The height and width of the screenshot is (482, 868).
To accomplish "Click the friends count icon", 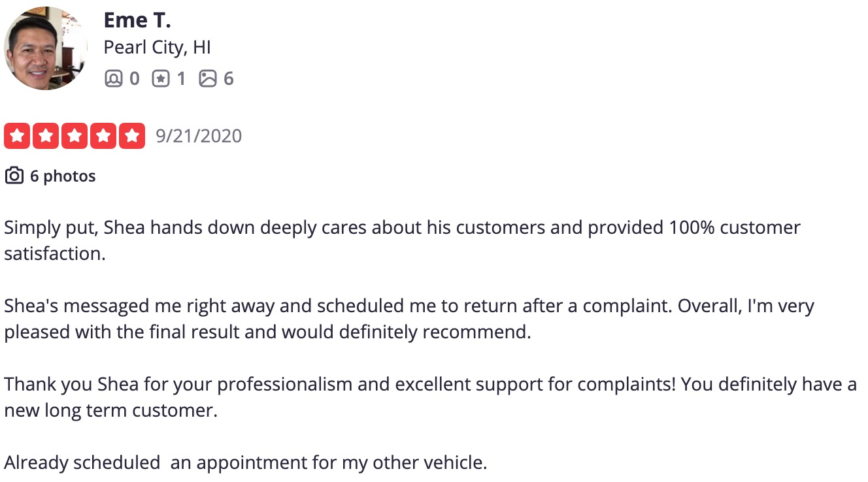I will pos(113,79).
